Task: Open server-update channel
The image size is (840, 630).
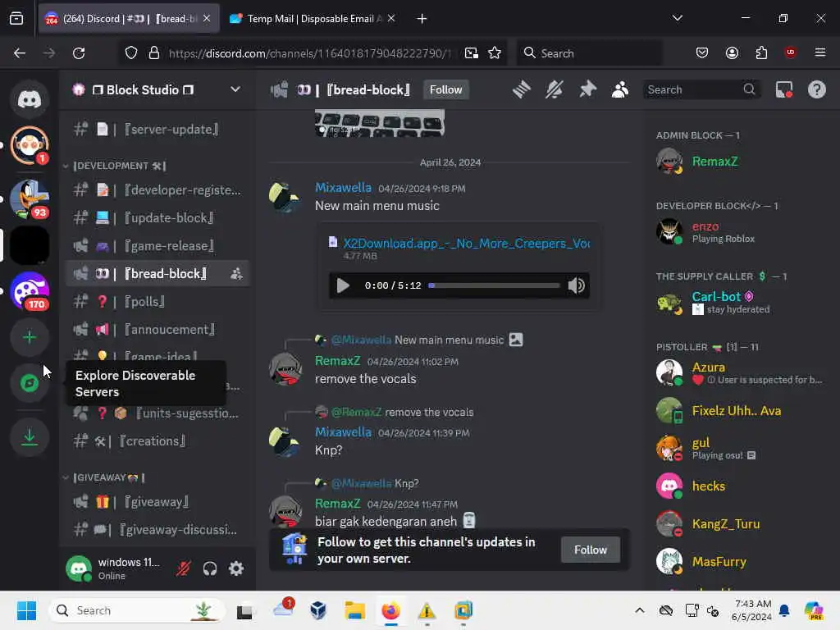Action: pyautogui.click(x=157, y=129)
